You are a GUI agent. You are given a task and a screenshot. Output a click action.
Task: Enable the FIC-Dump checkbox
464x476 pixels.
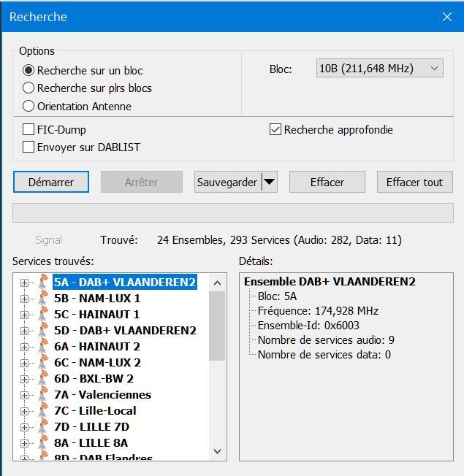[x=28, y=130]
